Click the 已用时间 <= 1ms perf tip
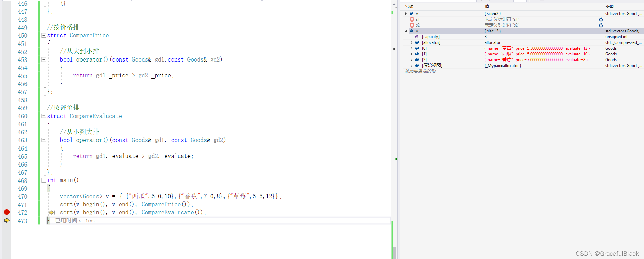644x259 pixels. (75, 221)
